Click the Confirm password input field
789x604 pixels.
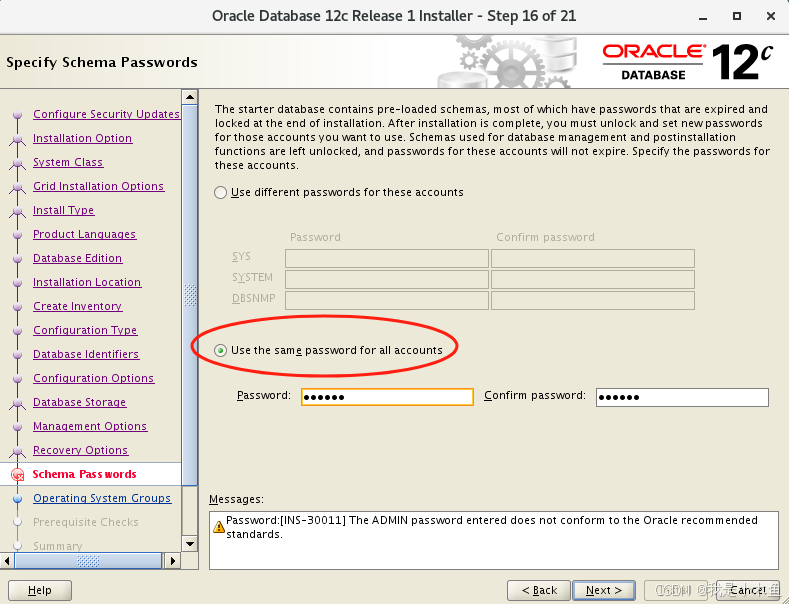point(682,397)
